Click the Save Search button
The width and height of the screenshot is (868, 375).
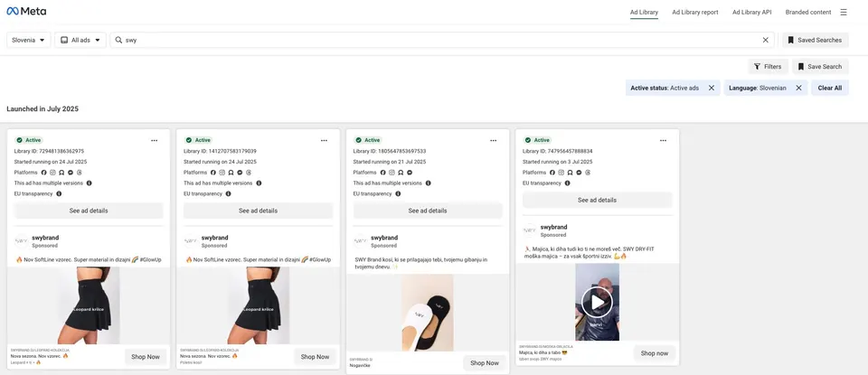click(820, 66)
